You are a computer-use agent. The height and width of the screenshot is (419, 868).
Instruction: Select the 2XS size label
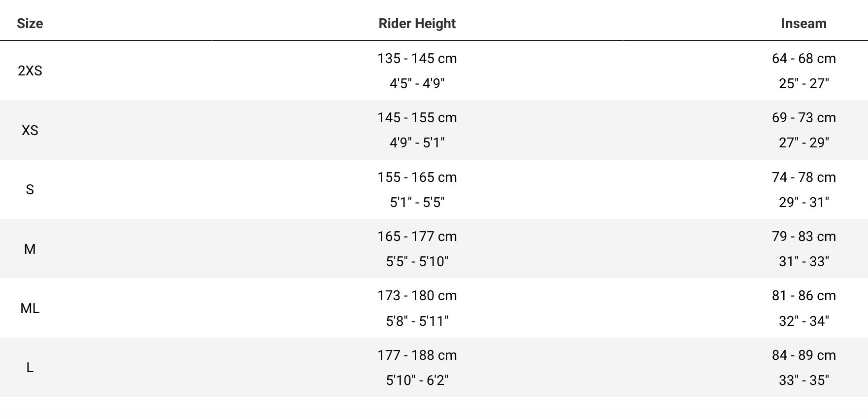30,71
